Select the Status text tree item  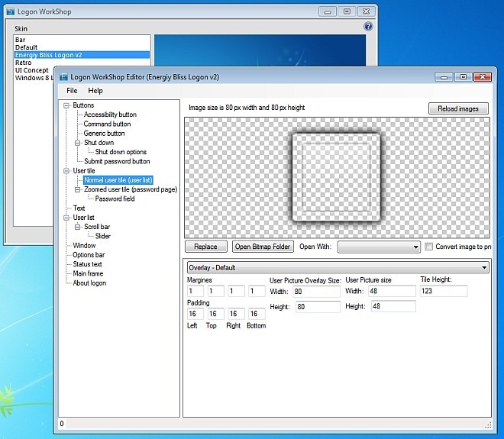[x=87, y=264]
